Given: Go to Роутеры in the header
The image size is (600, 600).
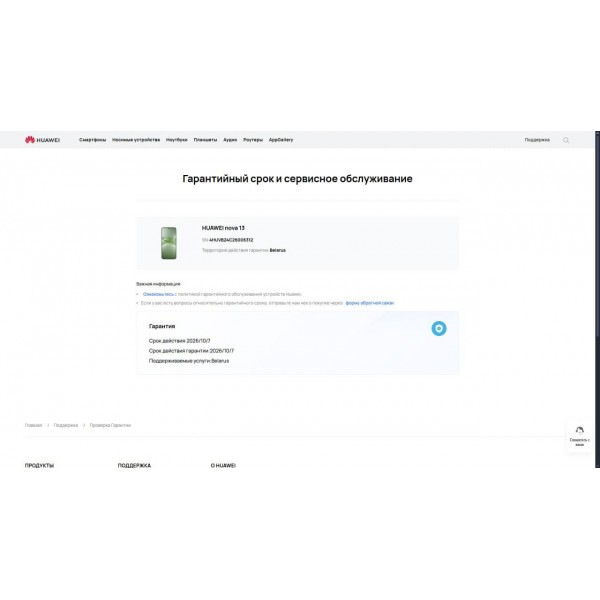Looking at the screenshot, I should tap(253, 140).
